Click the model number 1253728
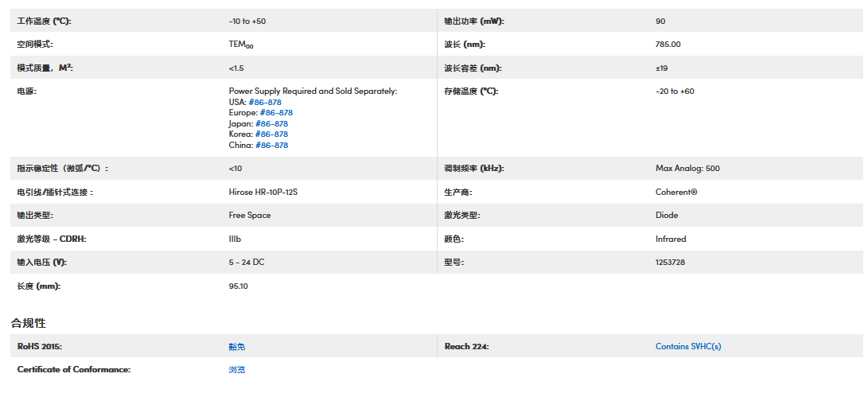 click(670, 262)
